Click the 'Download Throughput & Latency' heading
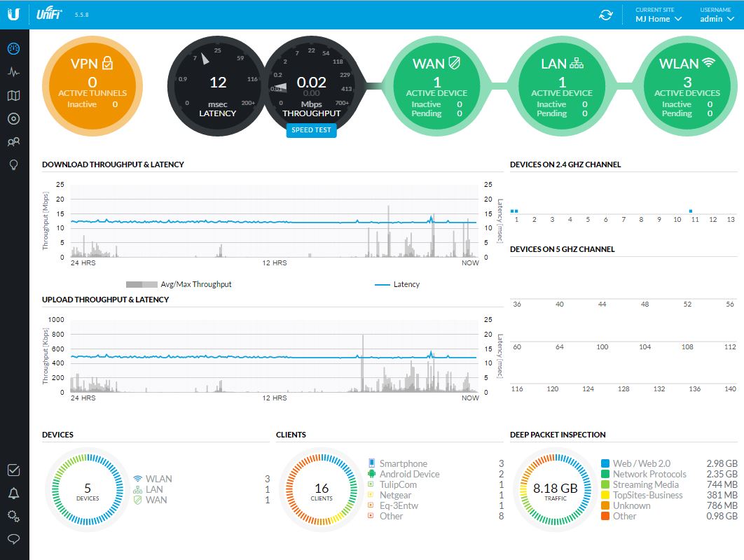744x560 pixels. 113,164
